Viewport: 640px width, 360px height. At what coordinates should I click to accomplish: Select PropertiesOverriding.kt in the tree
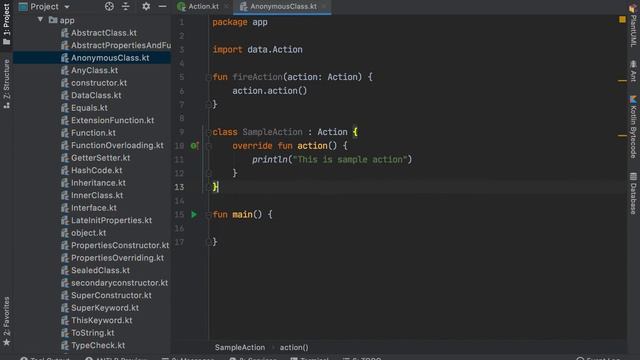[x=117, y=258]
